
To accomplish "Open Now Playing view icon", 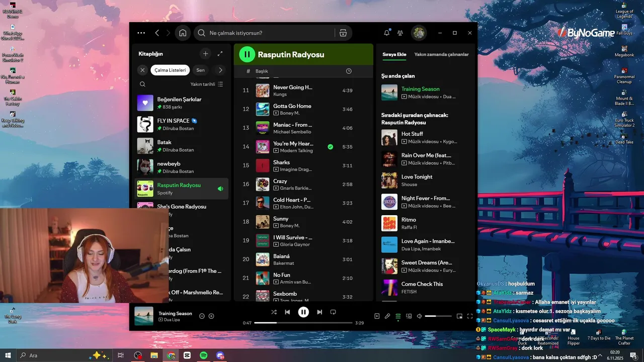I will point(377,316).
